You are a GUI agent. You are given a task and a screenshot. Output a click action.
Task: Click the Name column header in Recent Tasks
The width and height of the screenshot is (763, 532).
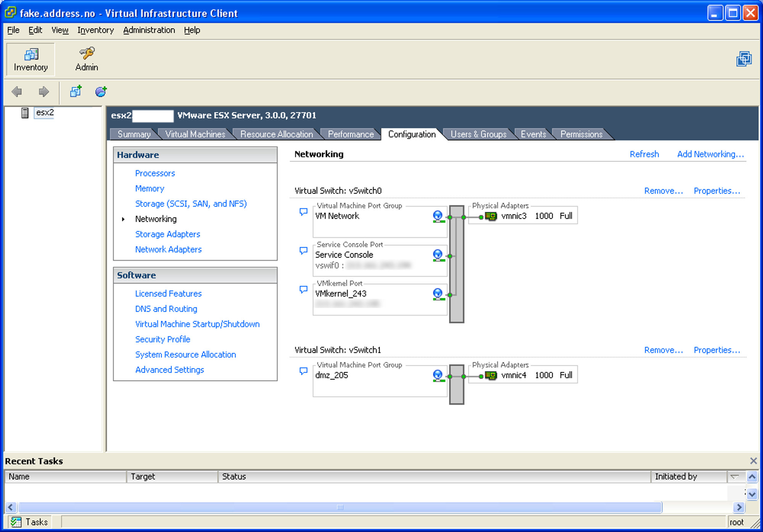pos(65,476)
